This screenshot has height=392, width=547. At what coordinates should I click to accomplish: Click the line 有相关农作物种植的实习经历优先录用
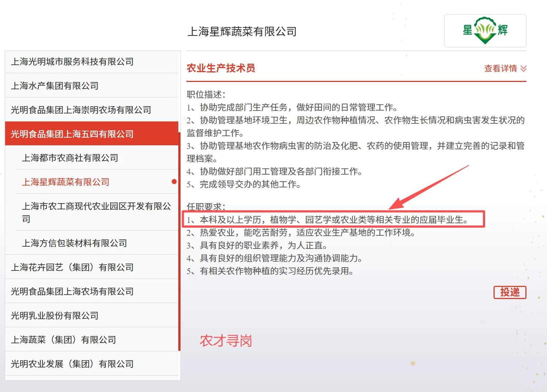(x=270, y=271)
